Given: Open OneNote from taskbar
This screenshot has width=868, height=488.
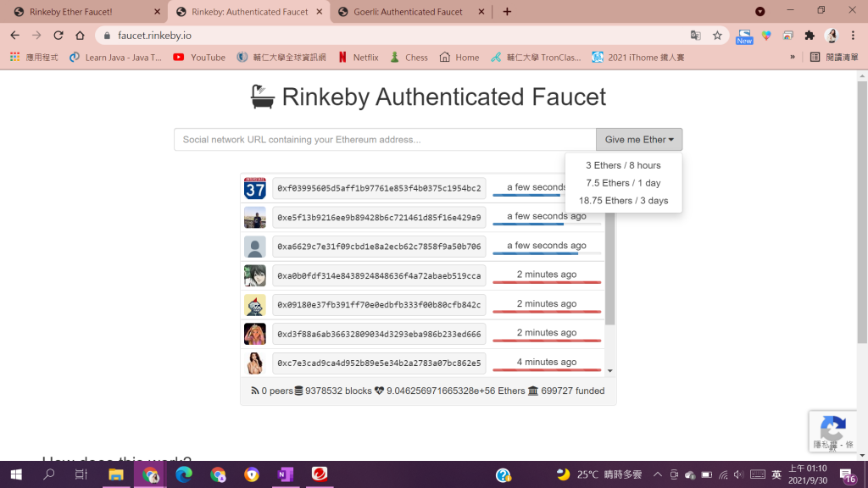Looking at the screenshot, I should [x=285, y=474].
